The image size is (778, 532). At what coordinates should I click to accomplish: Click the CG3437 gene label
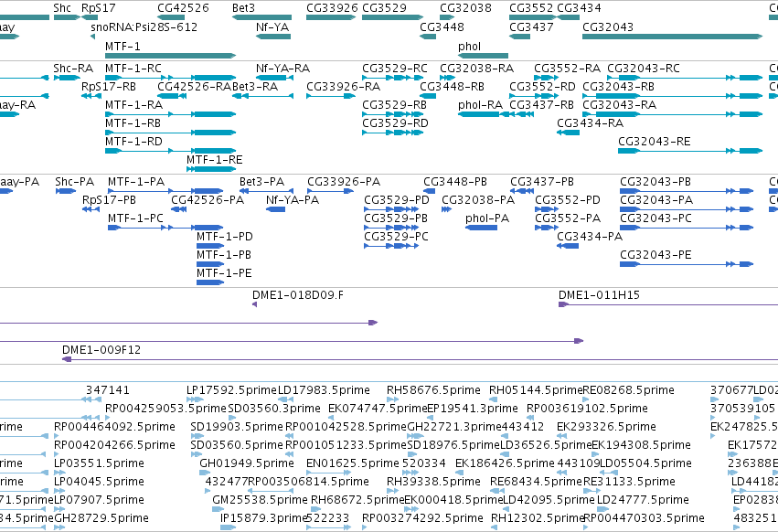531,27
